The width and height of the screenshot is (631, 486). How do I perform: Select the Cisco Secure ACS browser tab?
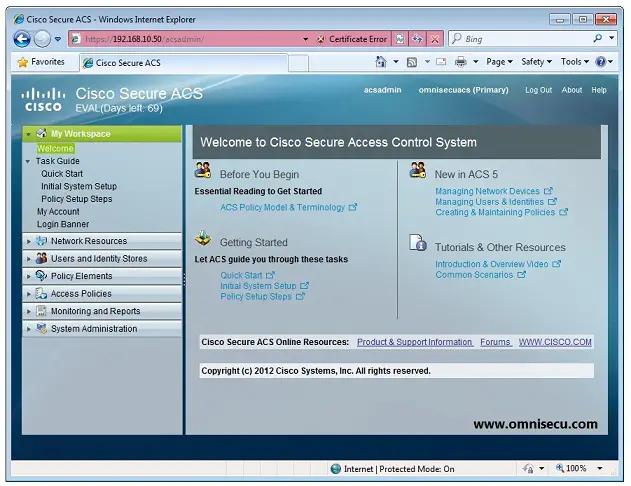(x=184, y=63)
